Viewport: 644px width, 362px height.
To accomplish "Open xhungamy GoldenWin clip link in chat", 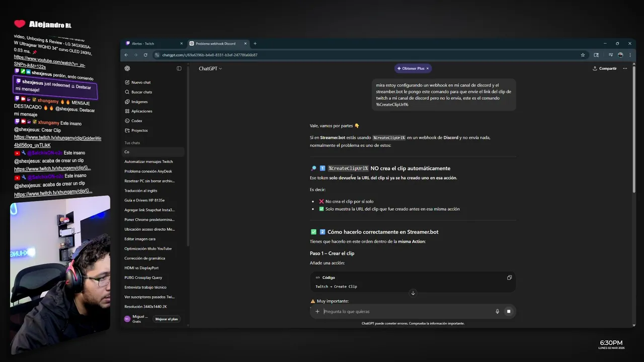I will click(57, 141).
